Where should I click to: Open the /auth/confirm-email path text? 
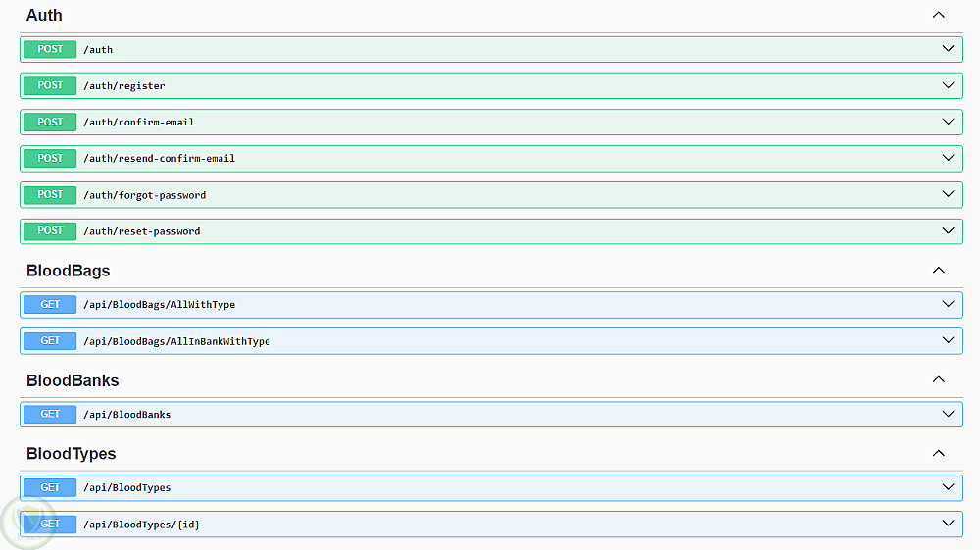pyautogui.click(x=139, y=123)
